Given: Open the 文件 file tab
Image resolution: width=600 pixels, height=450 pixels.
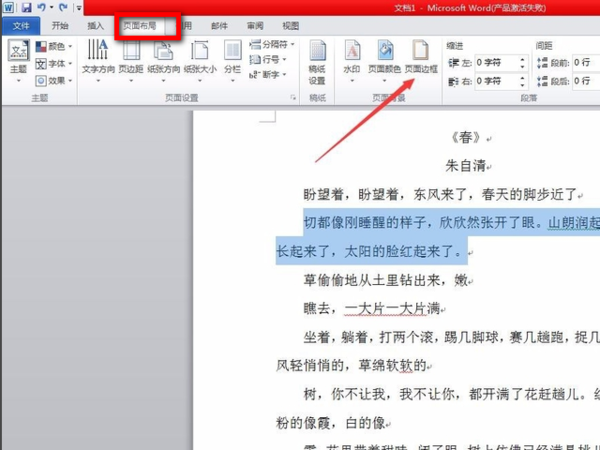Looking at the screenshot, I should click(x=21, y=26).
